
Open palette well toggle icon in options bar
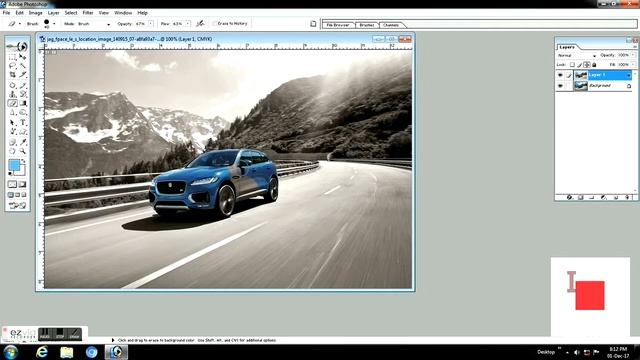[x=313, y=24]
